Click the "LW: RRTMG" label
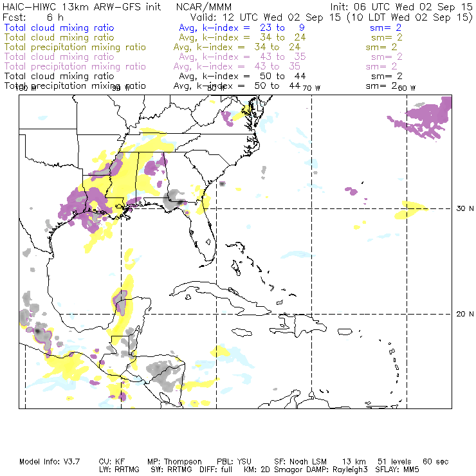The width and height of the screenshot is (476, 476). 119,470
